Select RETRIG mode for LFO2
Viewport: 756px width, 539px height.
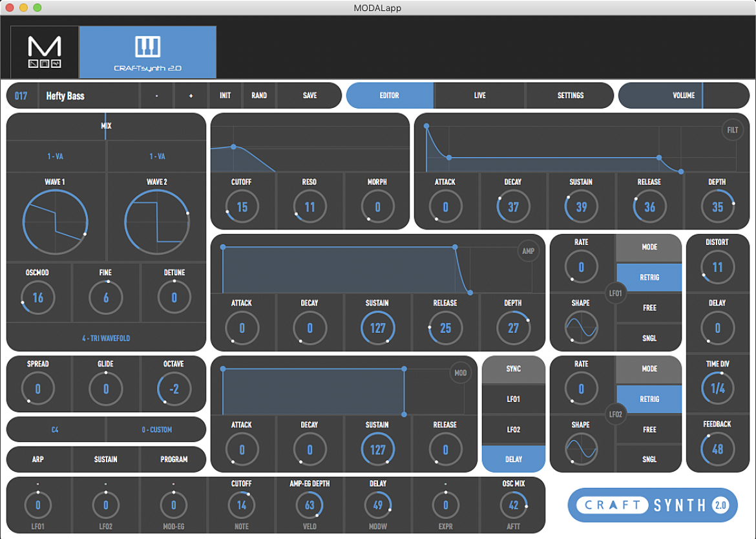coord(649,399)
